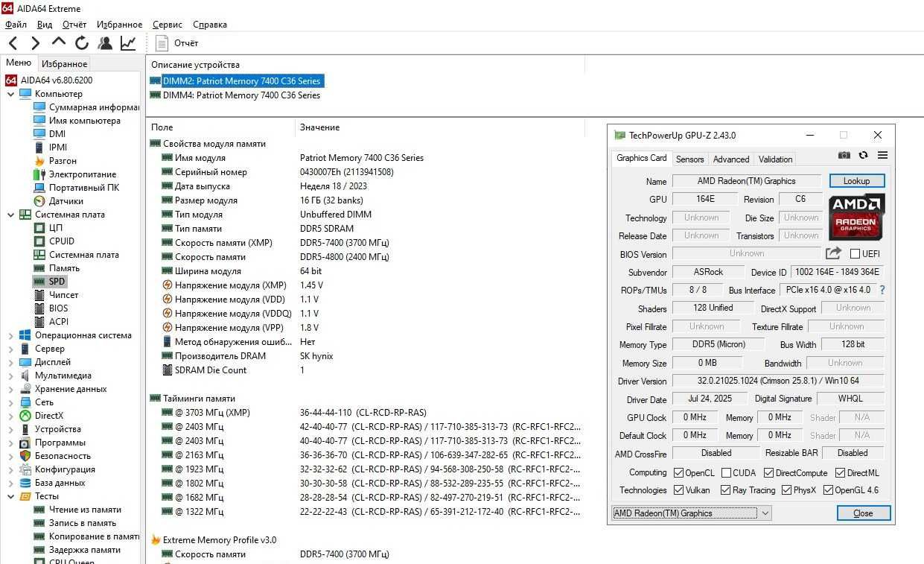Click the Forward navigation arrow in toolbar
This screenshot has height=564, width=924.
pos(35,43)
